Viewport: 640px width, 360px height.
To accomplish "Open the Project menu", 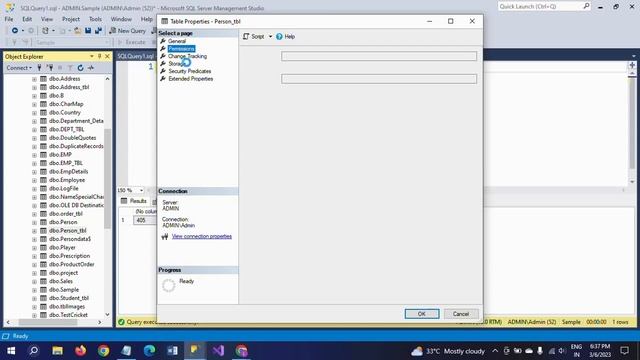I will coord(71,19).
